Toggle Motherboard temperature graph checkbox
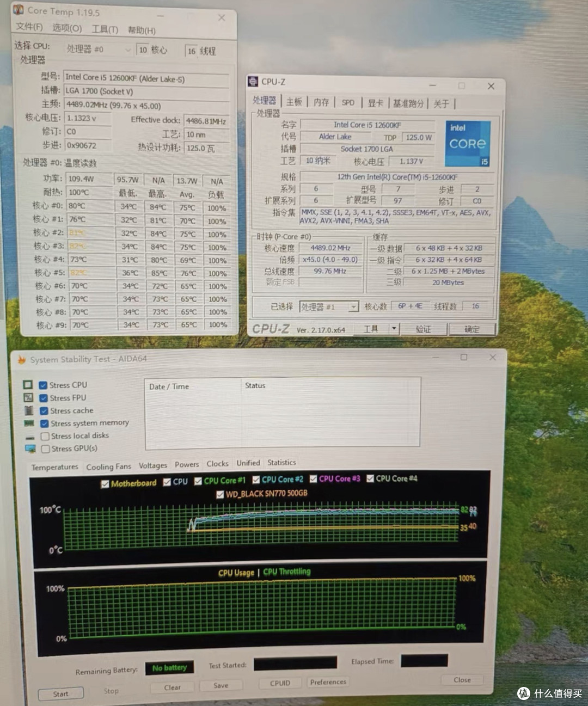 click(x=105, y=484)
